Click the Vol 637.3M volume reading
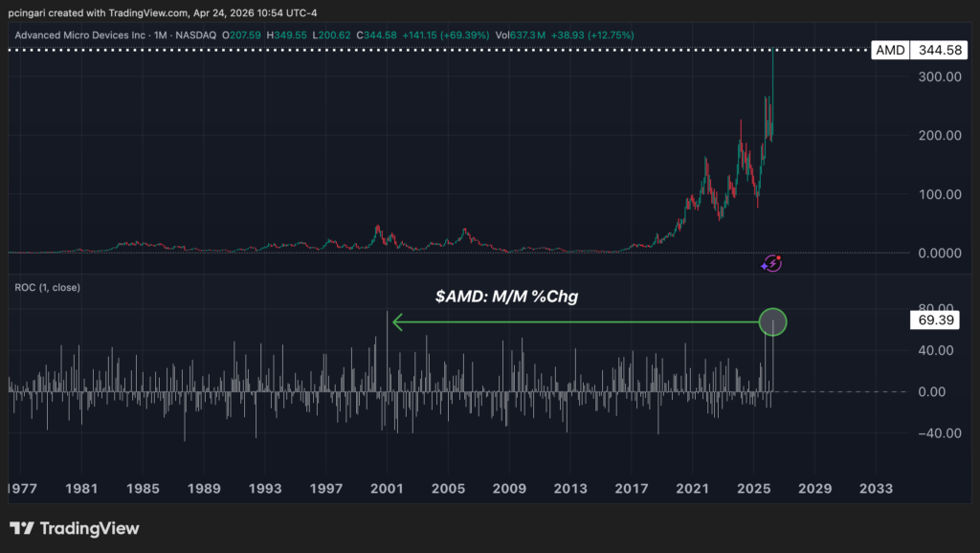This screenshot has width=980, height=553. [520, 35]
